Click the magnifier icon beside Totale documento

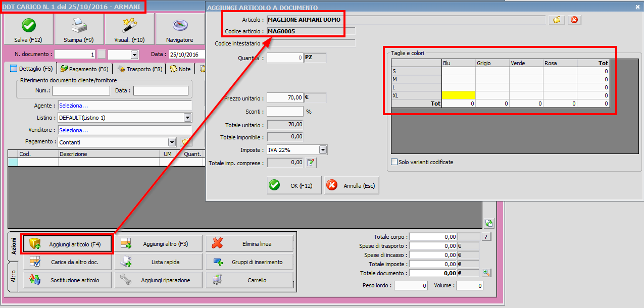(486, 273)
